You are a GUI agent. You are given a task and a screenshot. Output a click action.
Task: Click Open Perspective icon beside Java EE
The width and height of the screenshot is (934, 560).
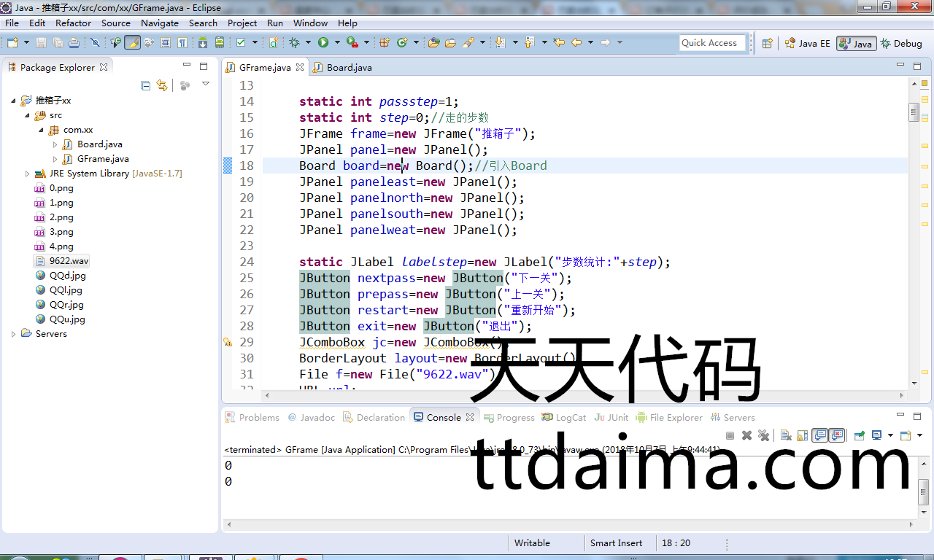pos(767,43)
